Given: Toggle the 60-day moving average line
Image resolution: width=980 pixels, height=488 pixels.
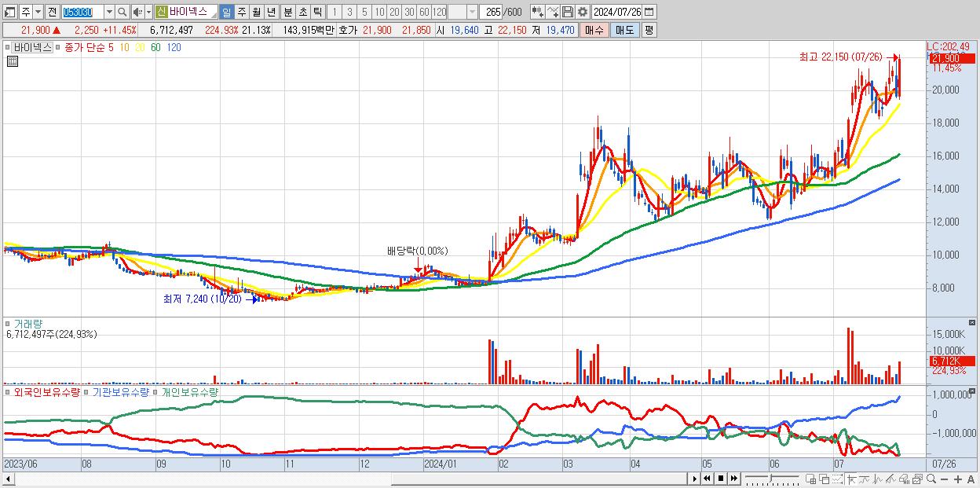Looking at the screenshot, I should (x=155, y=47).
